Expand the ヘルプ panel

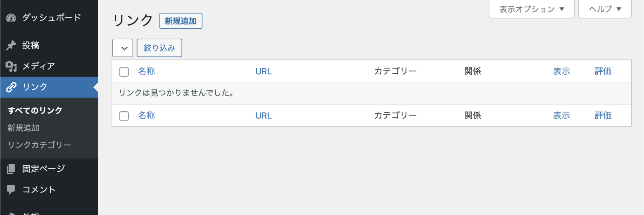point(605,9)
